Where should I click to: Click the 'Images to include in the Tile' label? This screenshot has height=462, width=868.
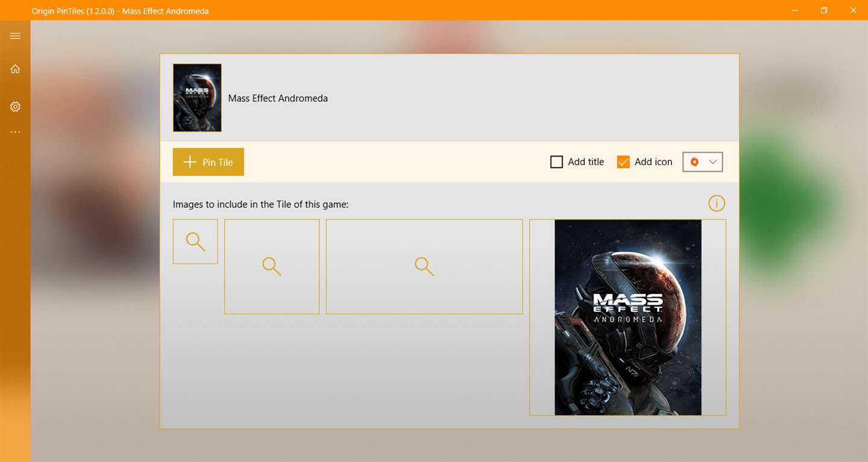(260, 204)
